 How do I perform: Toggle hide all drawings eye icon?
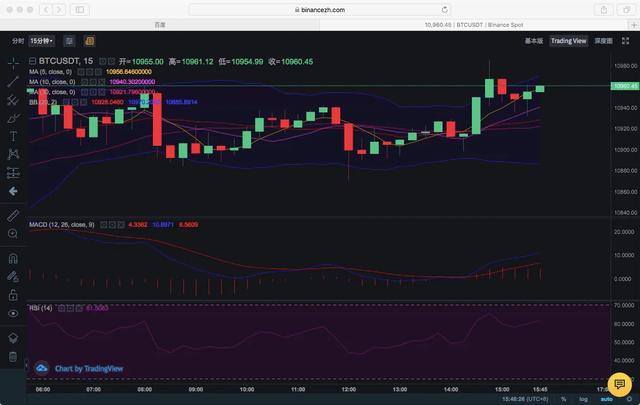[13, 314]
